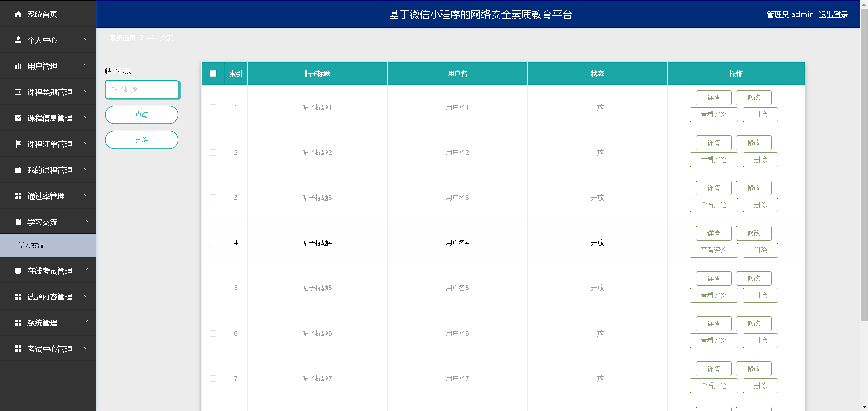This screenshot has height=411, width=868.
Task: Click the person icon for 个人中心
Action: tap(18, 40)
